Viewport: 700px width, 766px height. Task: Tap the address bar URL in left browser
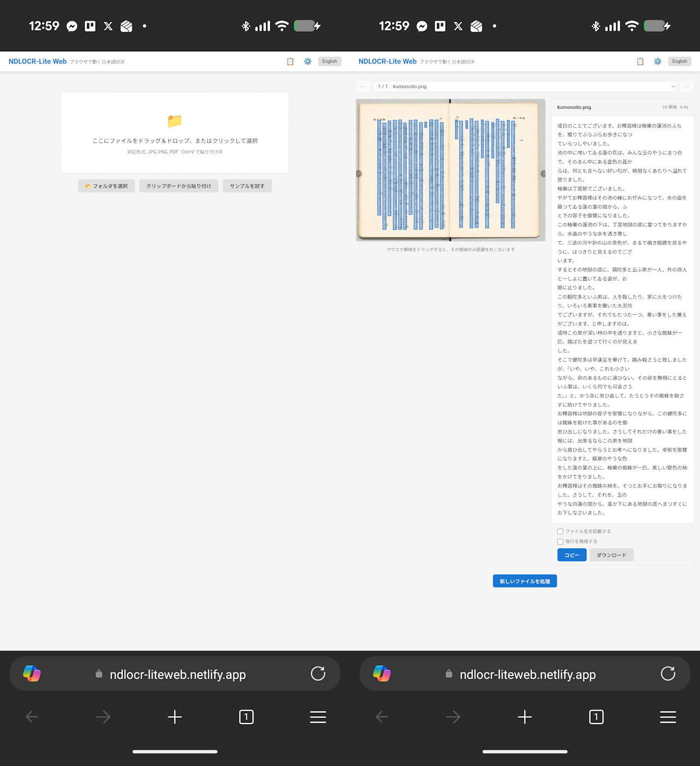coord(178,675)
